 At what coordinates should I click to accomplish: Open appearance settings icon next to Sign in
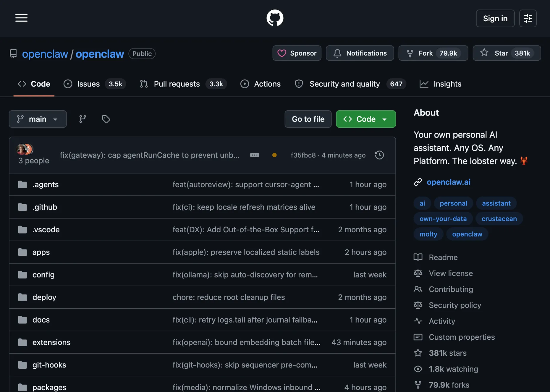pos(528,18)
